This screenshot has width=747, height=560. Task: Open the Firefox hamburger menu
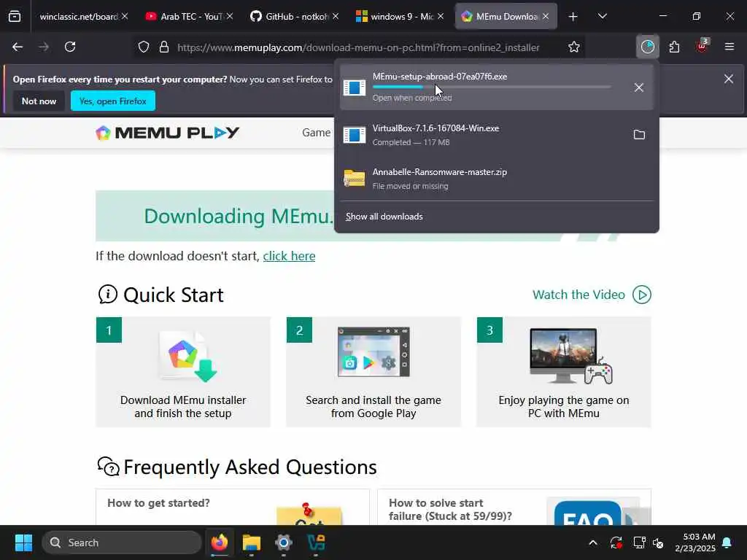pyautogui.click(x=729, y=47)
